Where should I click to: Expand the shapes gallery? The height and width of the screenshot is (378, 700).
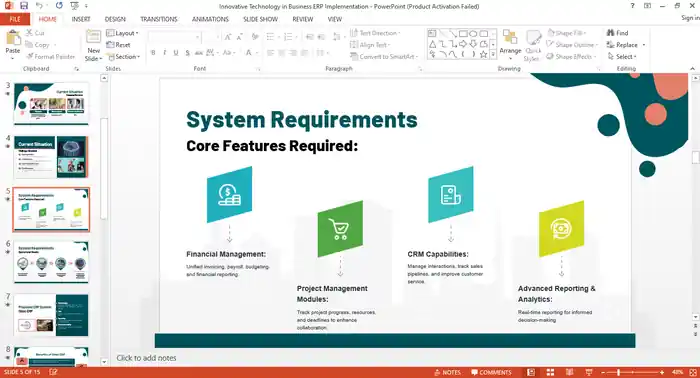pos(493,54)
